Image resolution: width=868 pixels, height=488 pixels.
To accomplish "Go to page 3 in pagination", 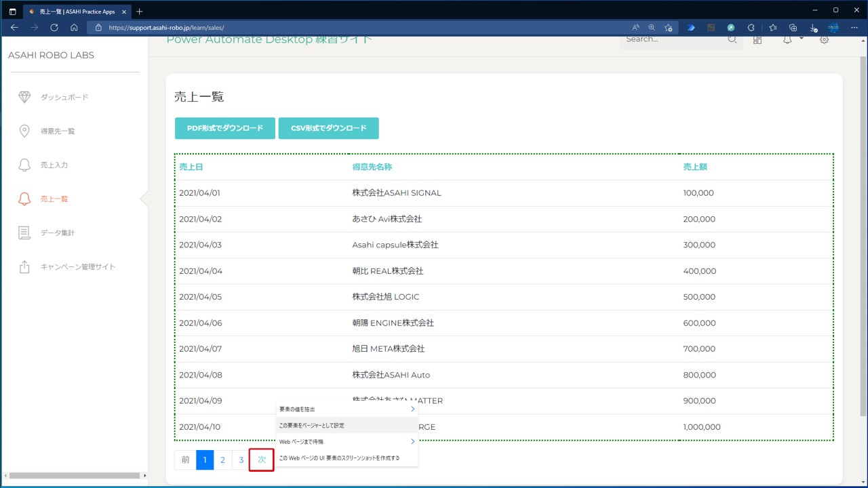I will [241, 460].
